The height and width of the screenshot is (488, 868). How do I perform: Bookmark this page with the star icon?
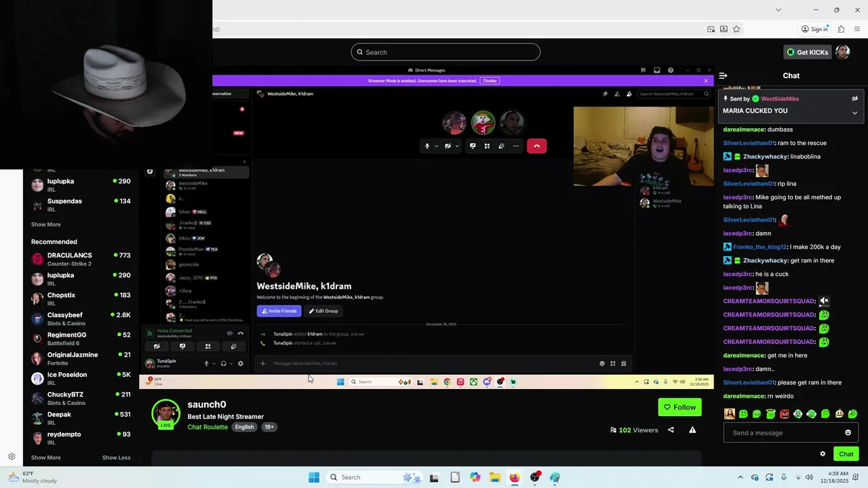tap(736, 29)
